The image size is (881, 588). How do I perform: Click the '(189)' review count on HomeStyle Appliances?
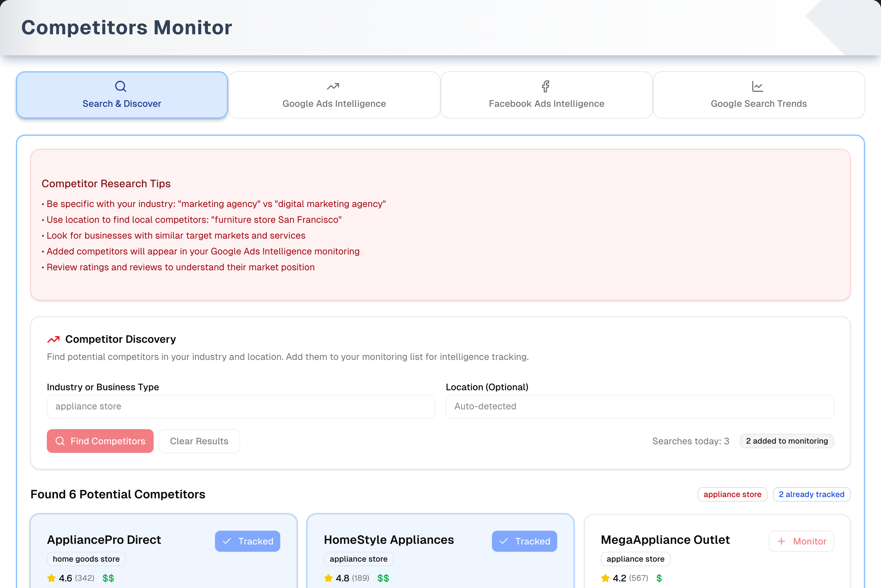[x=360, y=578]
